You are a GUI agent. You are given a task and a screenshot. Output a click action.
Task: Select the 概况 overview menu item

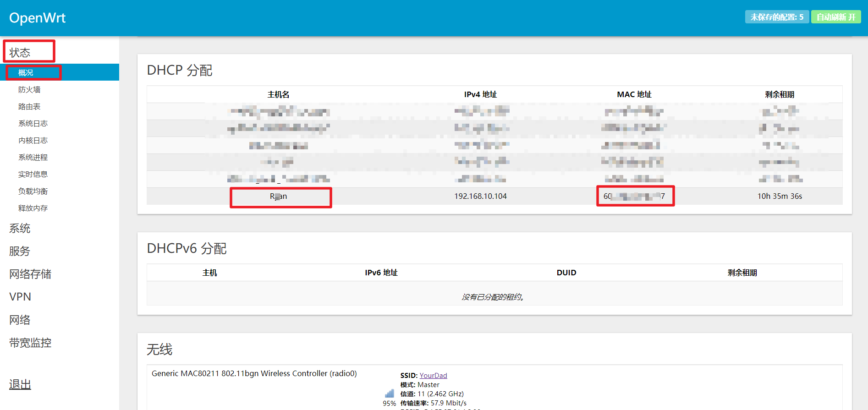pos(26,72)
